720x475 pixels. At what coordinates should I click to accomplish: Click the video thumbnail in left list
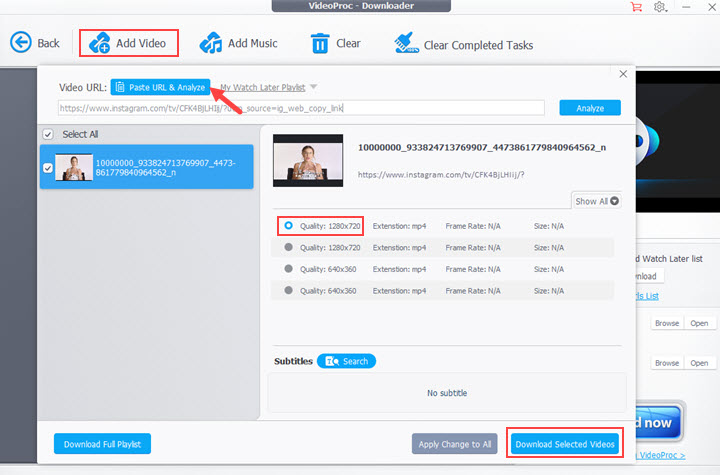[74, 168]
